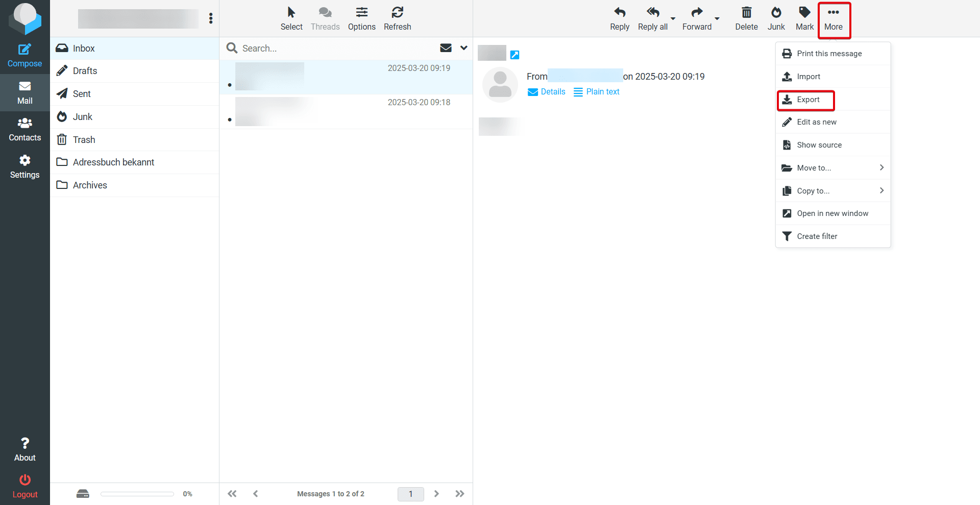Delete the current message
This screenshot has height=505, width=980.
coord(746,18)
